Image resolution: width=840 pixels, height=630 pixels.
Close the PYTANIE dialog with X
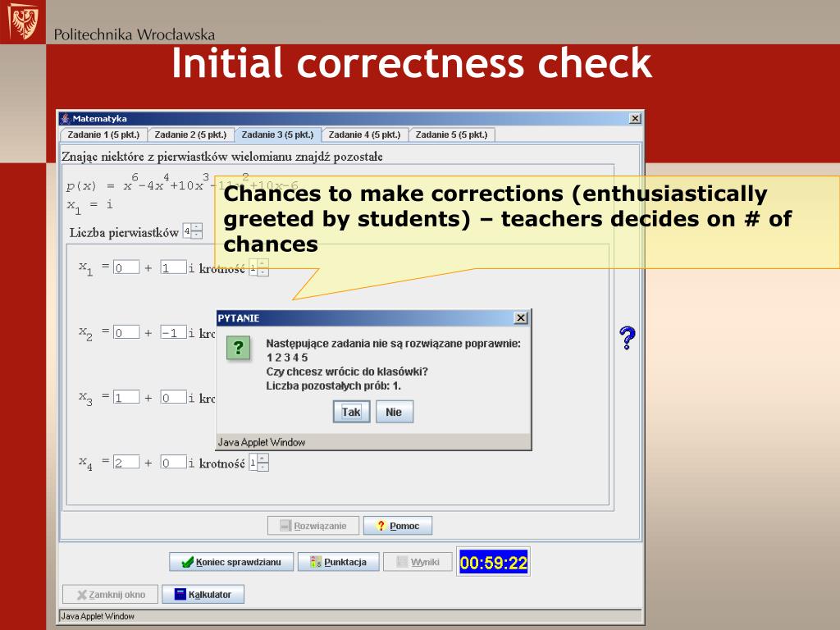coord(520,318)
